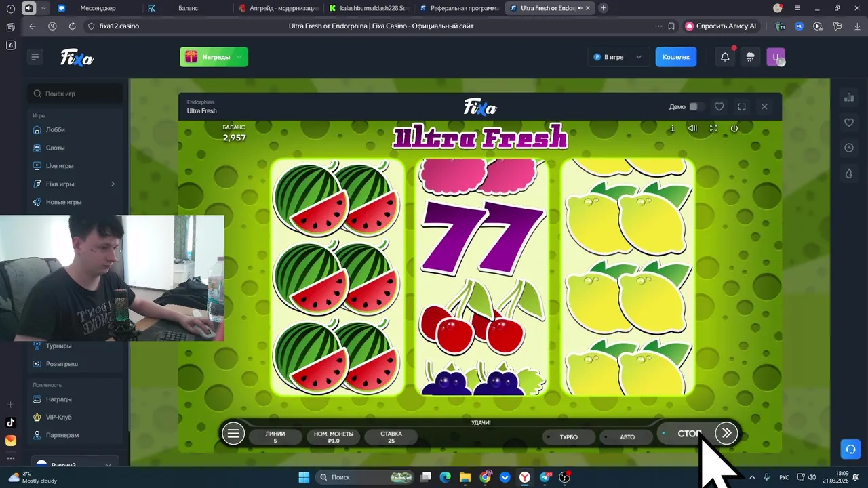Focus the Поиск игр search field
The image size is (868, 488).
(75, 94)
